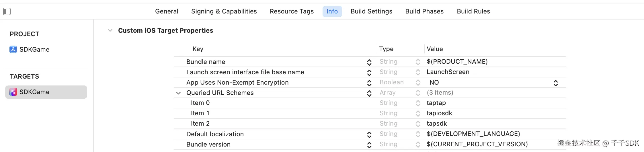Click the SDKGame target app icon
The height and width of the screenshot is (152, 644).
tap(13, 92)
